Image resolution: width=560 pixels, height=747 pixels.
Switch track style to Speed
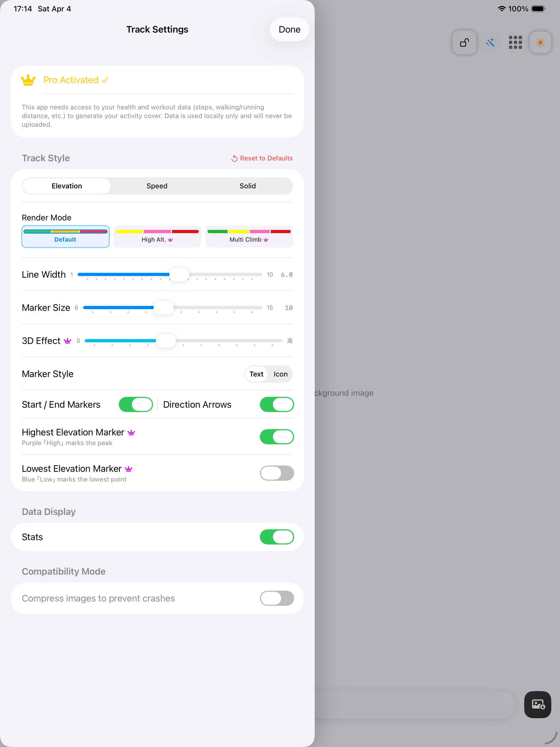[157, 186]
